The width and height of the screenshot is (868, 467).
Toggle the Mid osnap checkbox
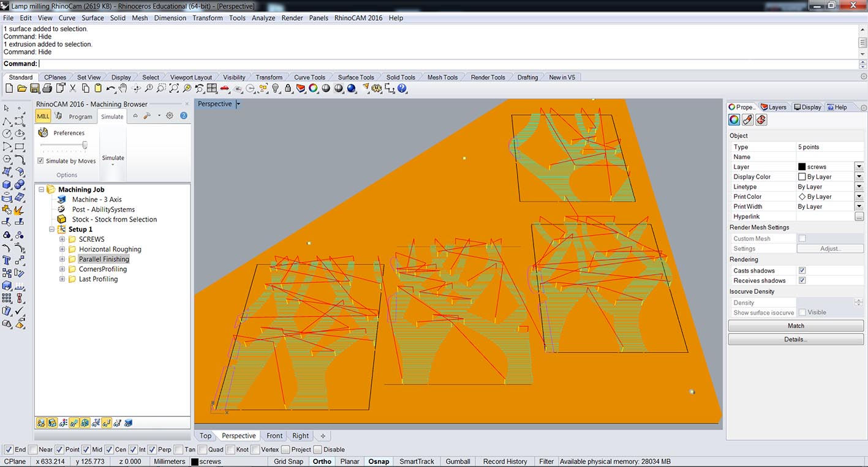pos(86,450)
